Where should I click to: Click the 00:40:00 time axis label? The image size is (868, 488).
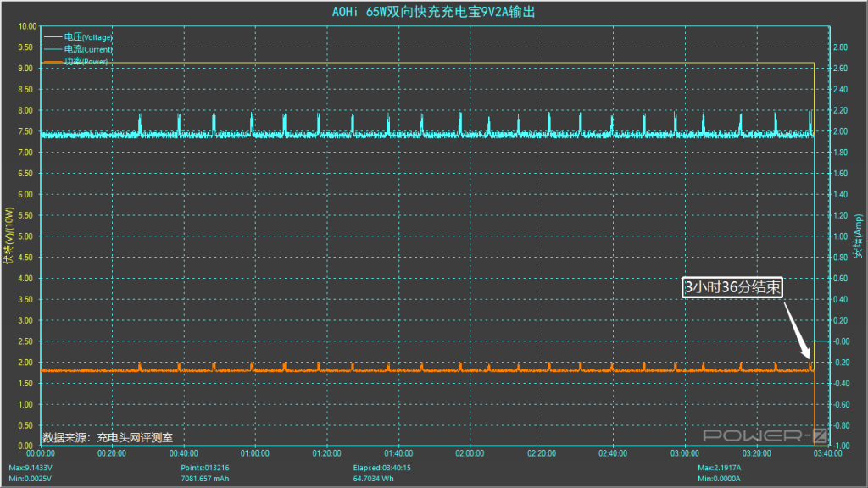(183, 453)
